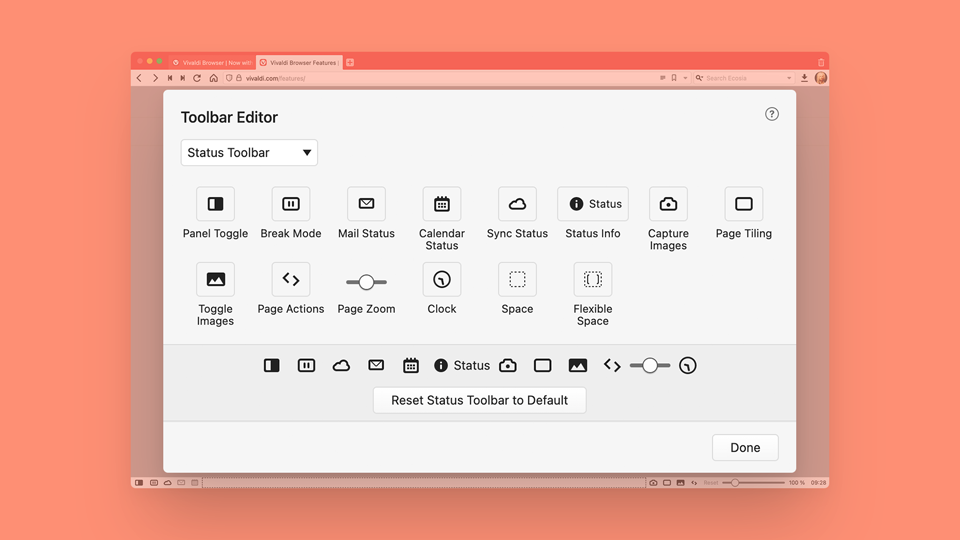
Task: Click page tiling rectangle in the preview strip
Action: [542, 366]
